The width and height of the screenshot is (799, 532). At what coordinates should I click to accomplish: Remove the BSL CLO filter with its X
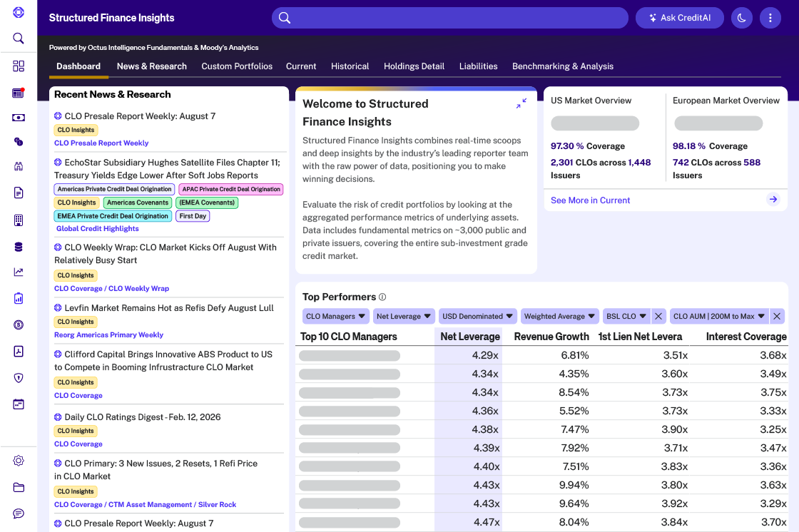658,317
